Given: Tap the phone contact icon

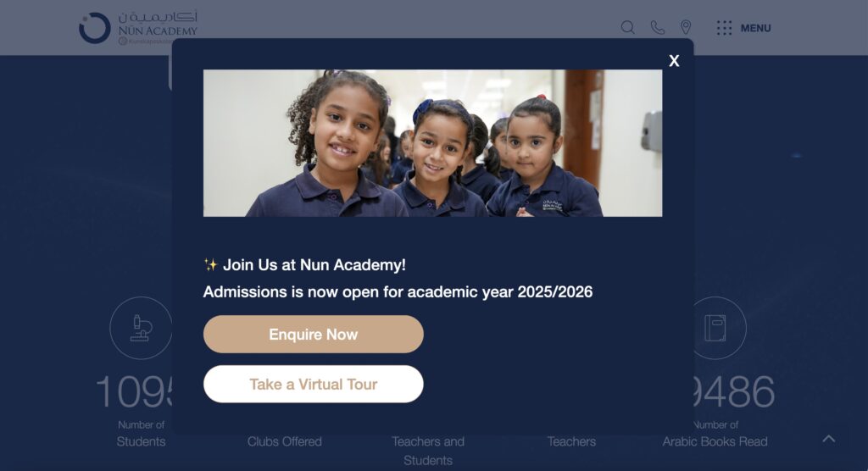Looking at the screenshot, I should [657, 28].
